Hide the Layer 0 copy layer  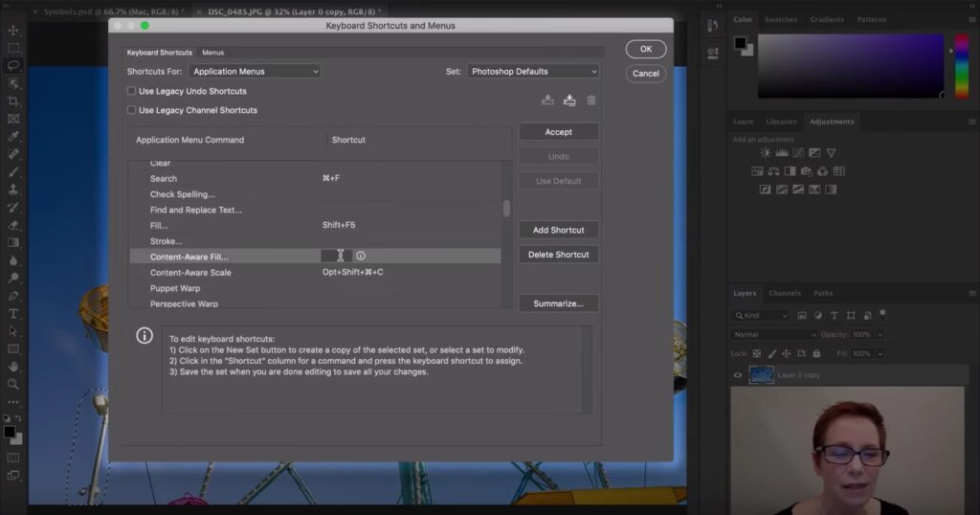737,375
